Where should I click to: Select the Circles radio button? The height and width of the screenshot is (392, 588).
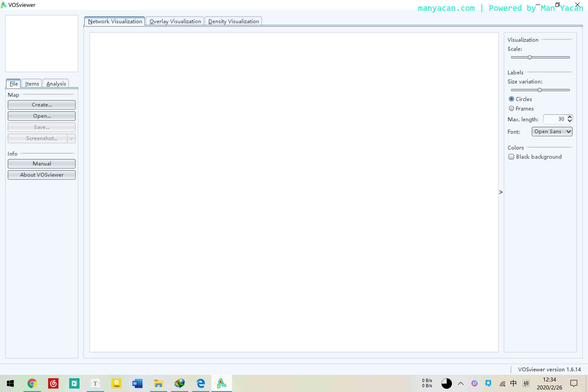click(x=511, y=99)
